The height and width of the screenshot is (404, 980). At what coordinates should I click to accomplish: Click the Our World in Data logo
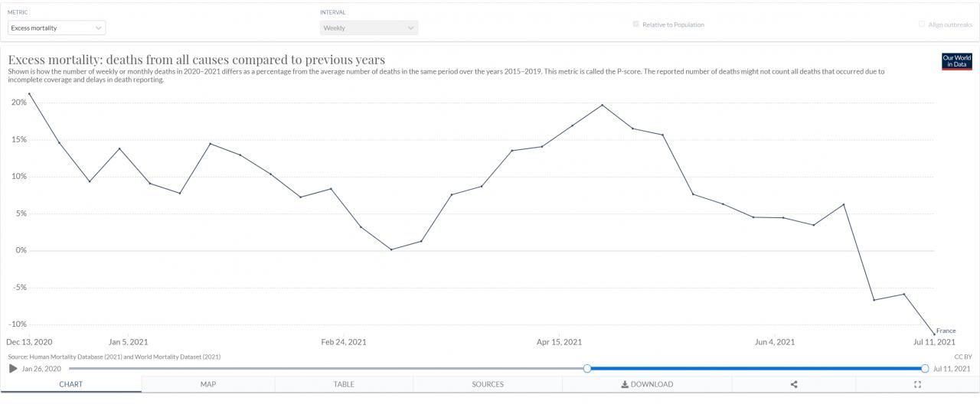(956, 61)
